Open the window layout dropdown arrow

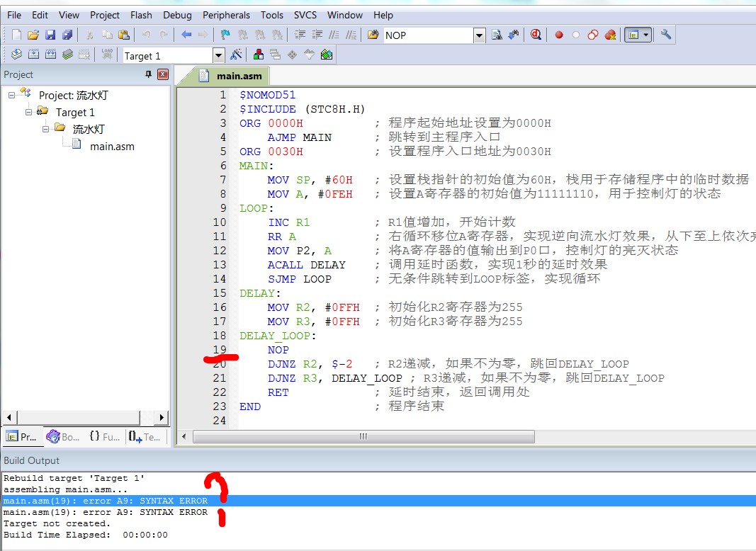pyautogui.click(x=646, y=35)
